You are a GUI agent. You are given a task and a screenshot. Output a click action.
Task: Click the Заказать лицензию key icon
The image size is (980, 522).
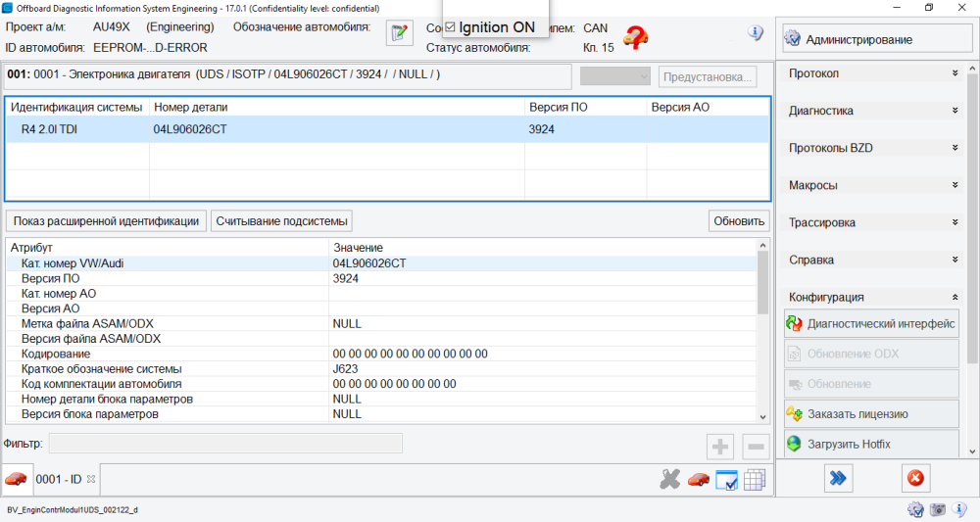(795, 413)
